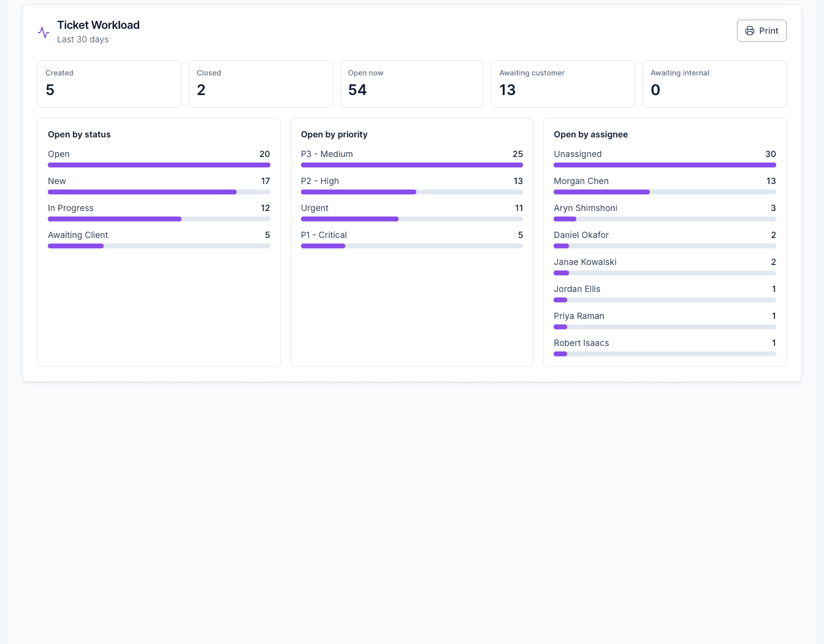The width and height of the screenshot is (824, 644).
Task: Click the Aryn Shimshoni progress bar
Action: (665, 219)
